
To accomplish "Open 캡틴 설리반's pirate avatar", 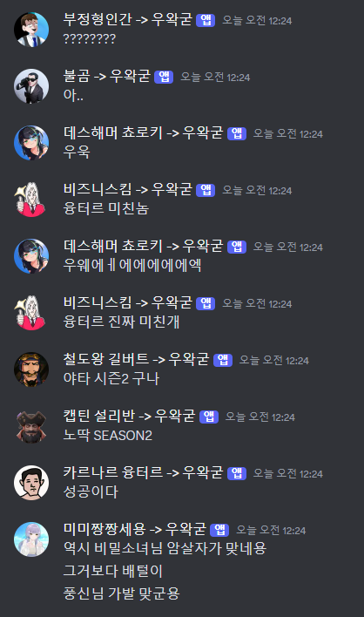I will tap(31, 426).
